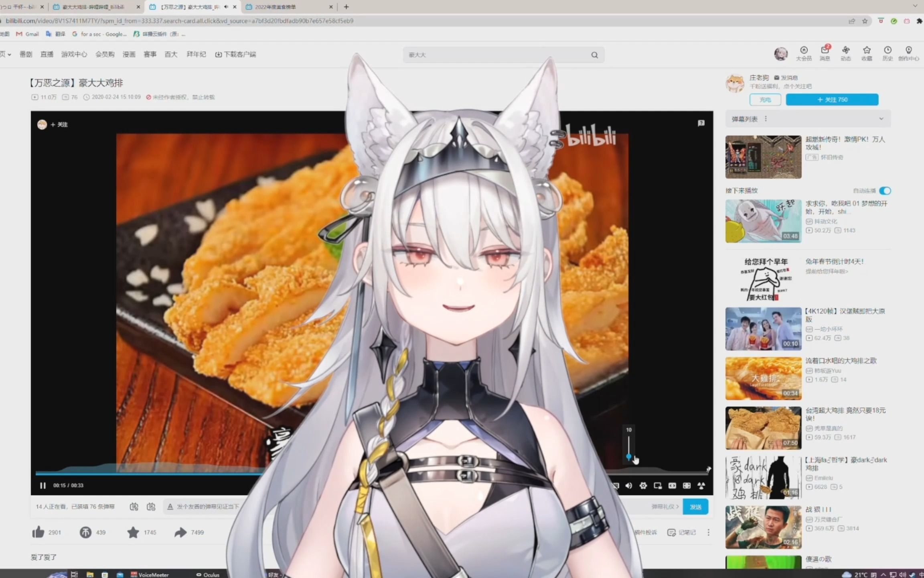This screenshot has width=924, height=578.
Task: Select 番剧 in navigation bar
Action: point(26,54)
